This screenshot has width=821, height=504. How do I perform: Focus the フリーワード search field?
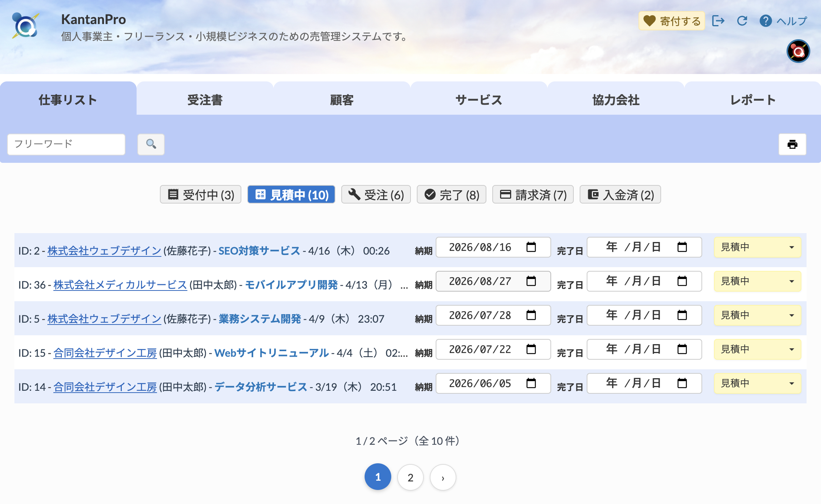point(66,144)
